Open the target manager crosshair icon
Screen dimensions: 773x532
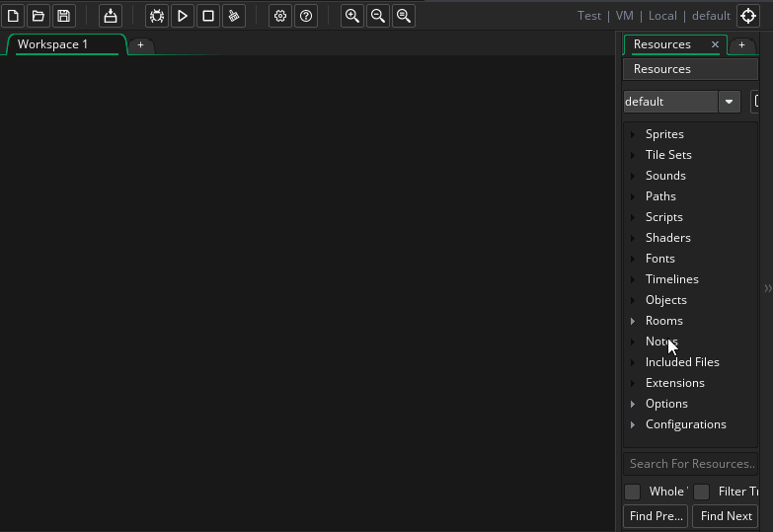point(748,16)
